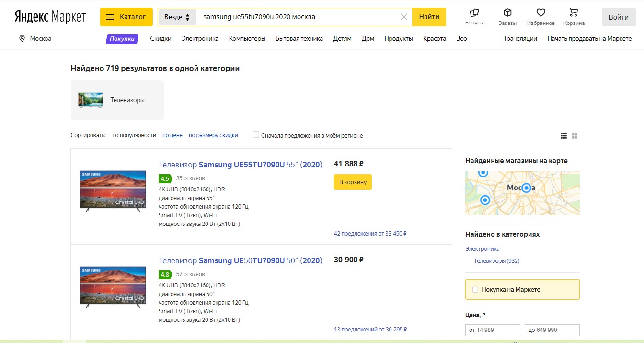
Task: Click the 4.5 rating badge
Action: tap(165, 178)
